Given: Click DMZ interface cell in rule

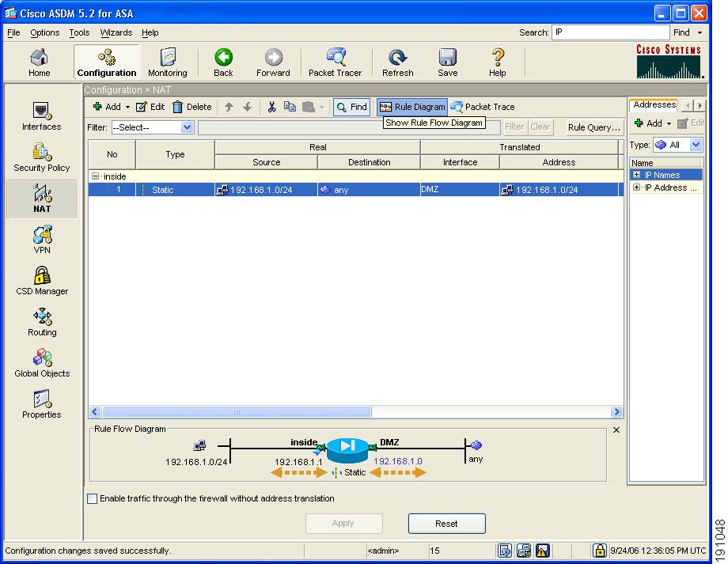Looking at the screenshot, I should coord(460,189).
